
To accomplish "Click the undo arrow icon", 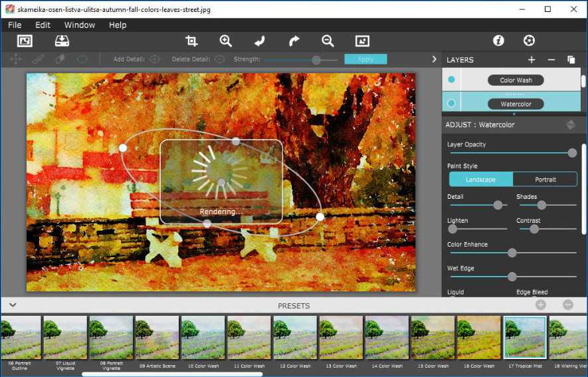I will [260, 41].
